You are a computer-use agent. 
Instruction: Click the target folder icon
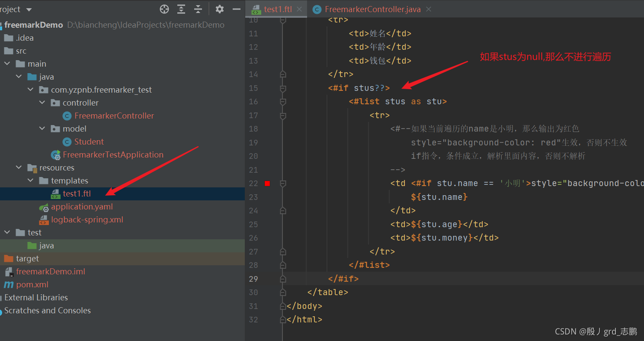(9, 258)
